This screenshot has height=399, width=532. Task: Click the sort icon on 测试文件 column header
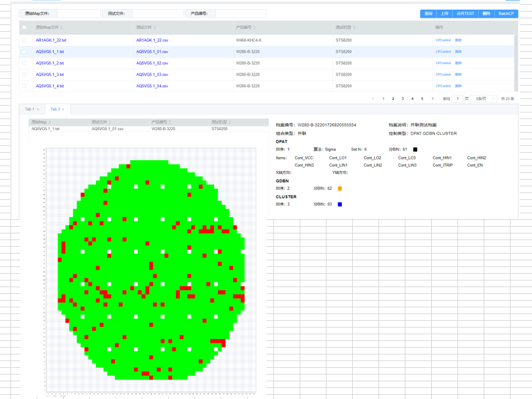click(155, 27)
